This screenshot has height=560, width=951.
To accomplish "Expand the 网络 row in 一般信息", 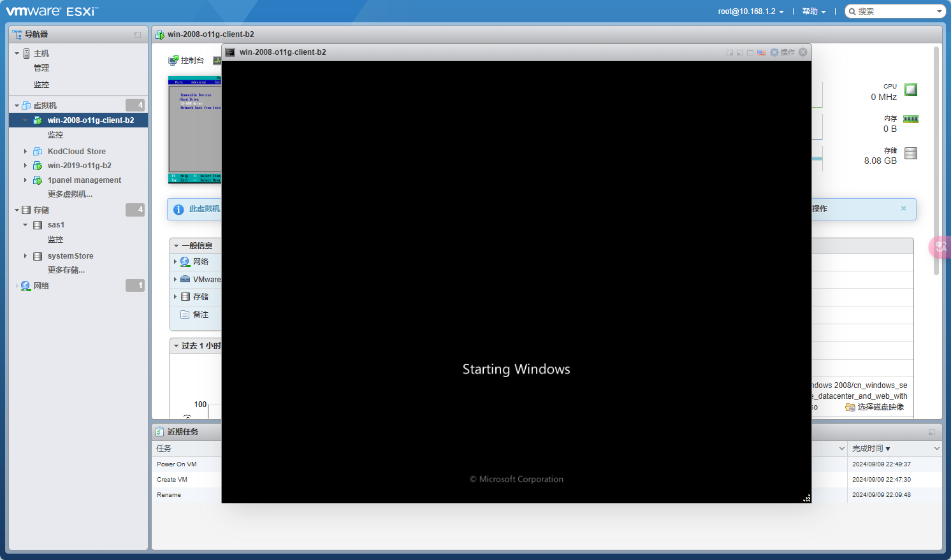I will [x=175, y=262].
